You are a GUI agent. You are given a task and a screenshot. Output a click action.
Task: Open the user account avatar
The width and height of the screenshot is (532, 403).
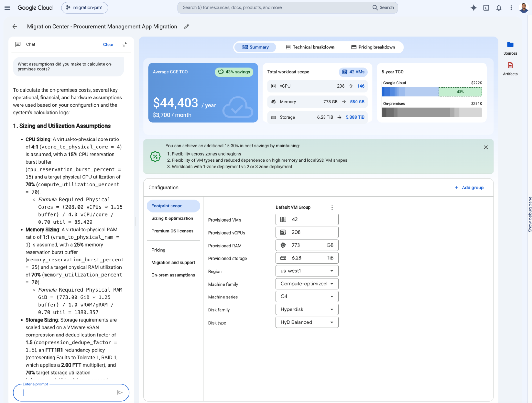pyautogui.click(x=524, y=8)
